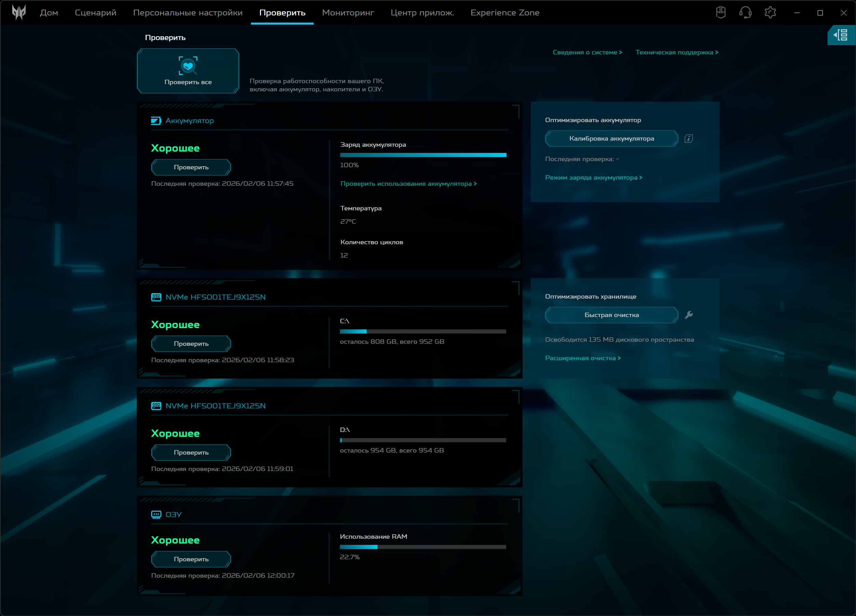856x616 pixels.
Task: Click the Аккумулятор battery icon
Action: pos(156,121)
